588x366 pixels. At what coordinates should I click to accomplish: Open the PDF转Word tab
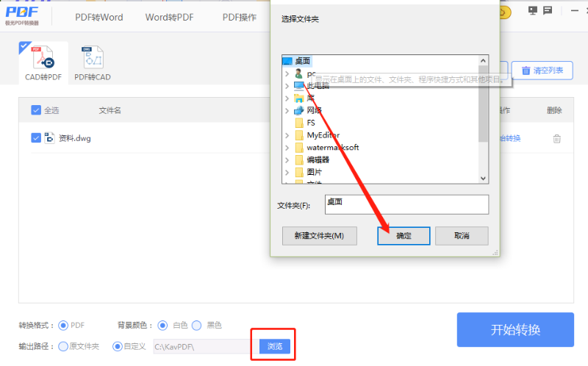[x=99, y=17]
